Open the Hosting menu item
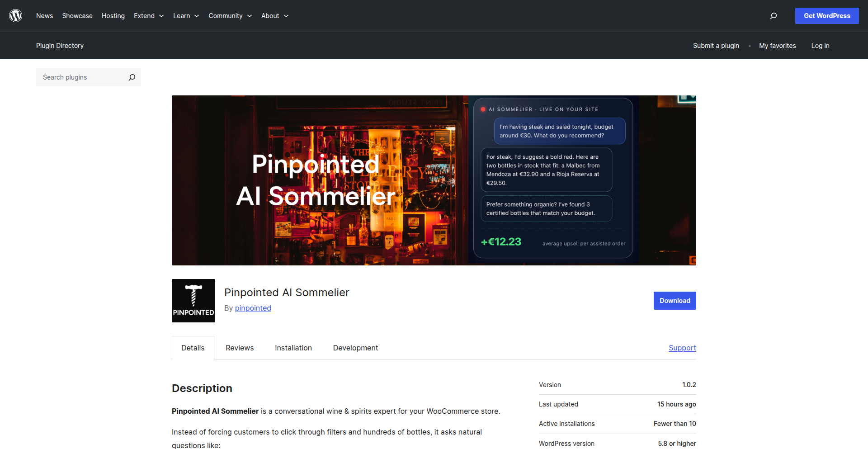 [x=113, y=16]
